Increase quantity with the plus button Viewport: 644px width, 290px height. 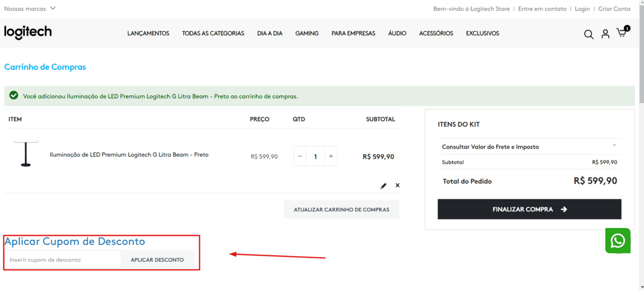coord(331,157)
